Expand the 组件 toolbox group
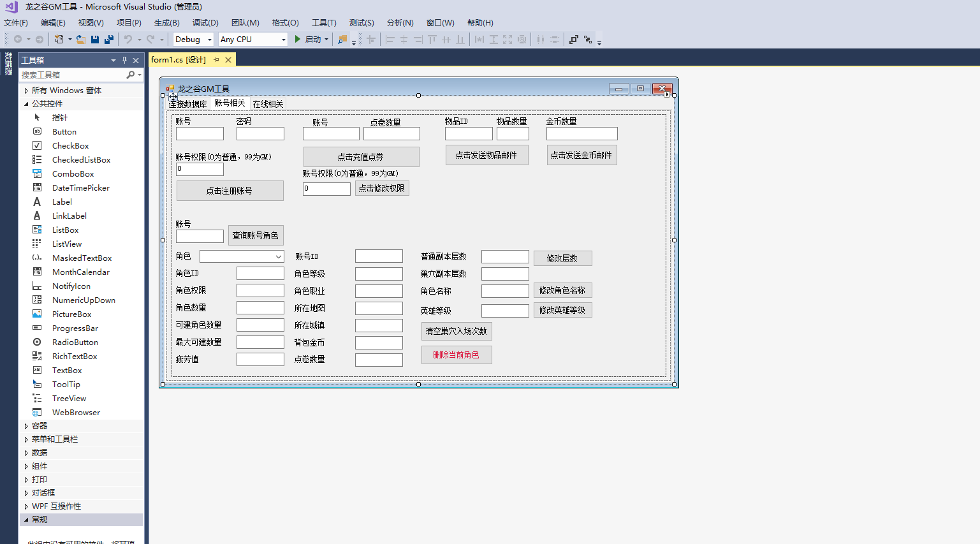 coord(26,466)
